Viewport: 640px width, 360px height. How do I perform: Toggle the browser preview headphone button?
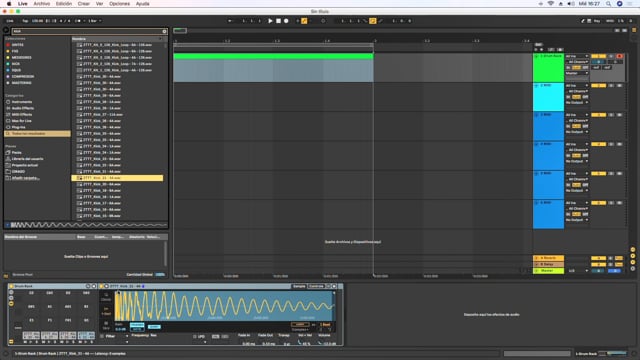coord(7,225)
